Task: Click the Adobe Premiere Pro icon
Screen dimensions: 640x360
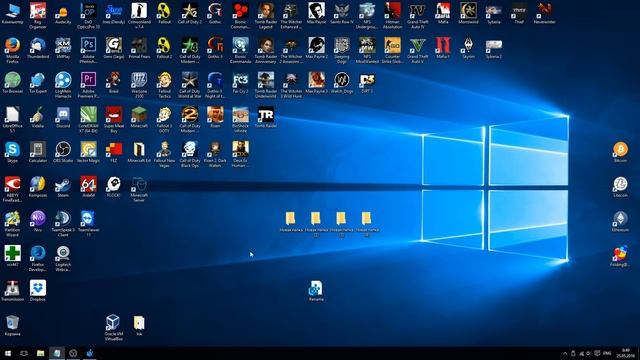Action: pyautogui.click(x=88, y=80)
